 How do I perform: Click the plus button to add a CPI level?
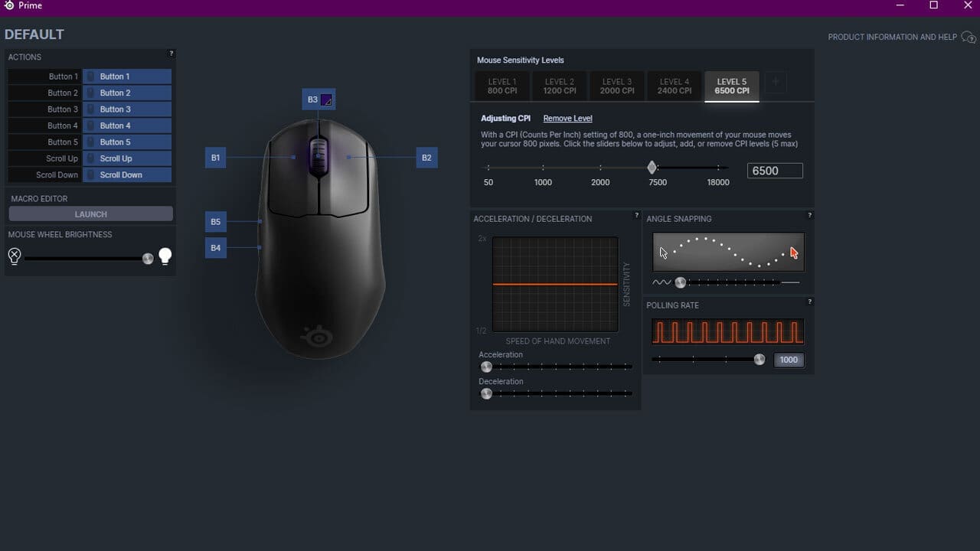pyautogui.click(x=775, y=82)
